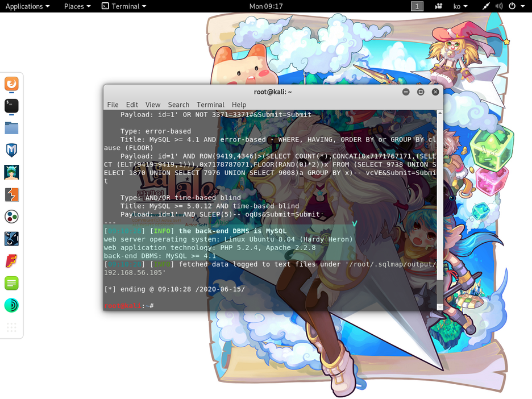Show all applications grid
Viewport: 532px width, 399px height.
click(x=11, y=327)
